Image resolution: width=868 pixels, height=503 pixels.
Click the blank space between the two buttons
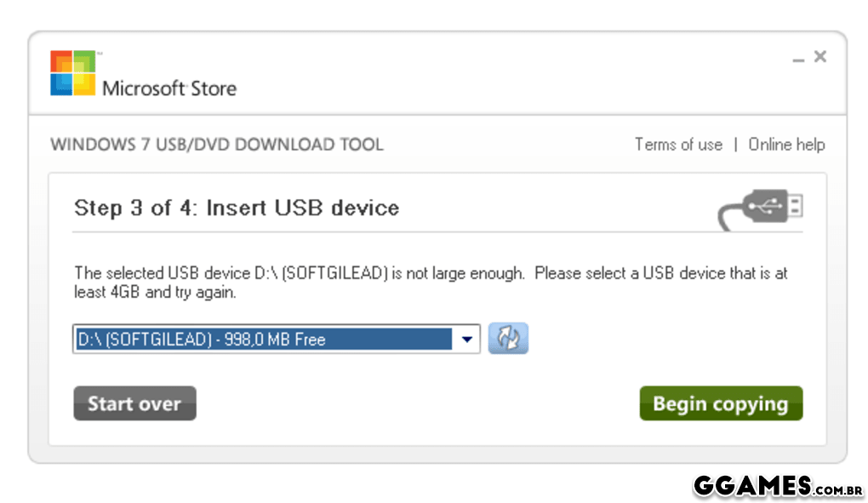[x=417, y=403]
